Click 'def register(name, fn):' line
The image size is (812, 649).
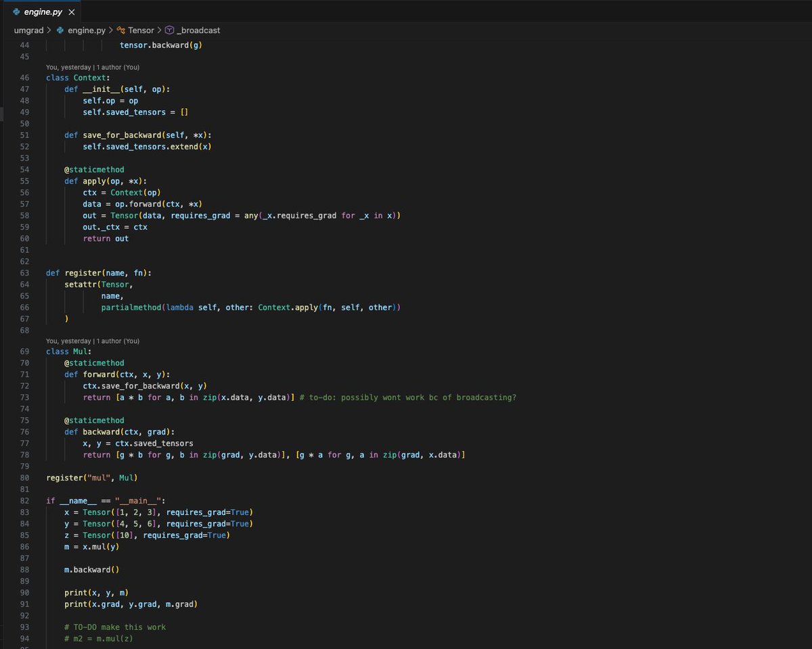pos(99,273)
